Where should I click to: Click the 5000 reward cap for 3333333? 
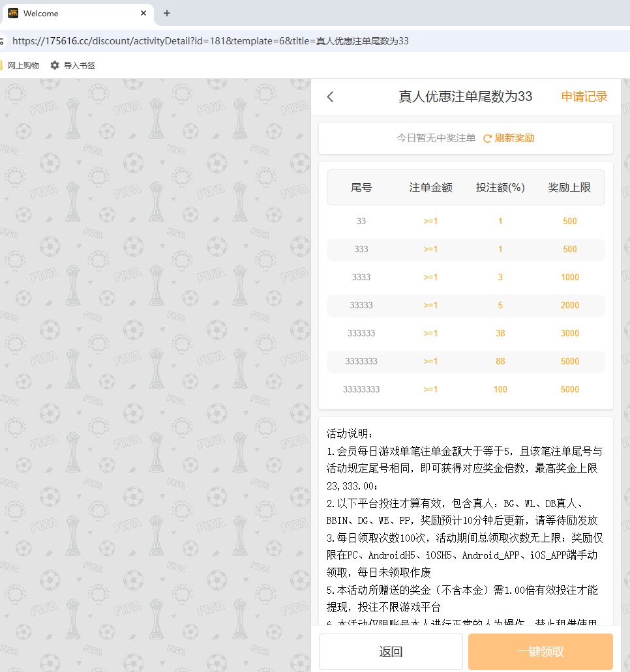point(569,361)
